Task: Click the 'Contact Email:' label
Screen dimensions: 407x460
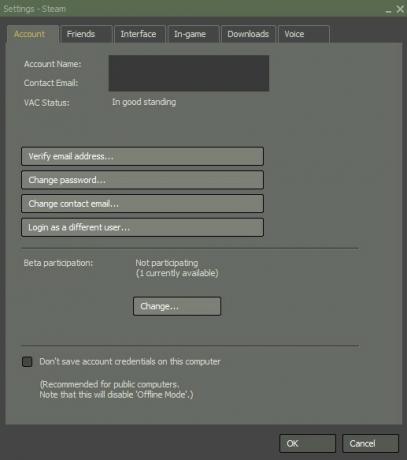Action: click(x=51, y=83)
